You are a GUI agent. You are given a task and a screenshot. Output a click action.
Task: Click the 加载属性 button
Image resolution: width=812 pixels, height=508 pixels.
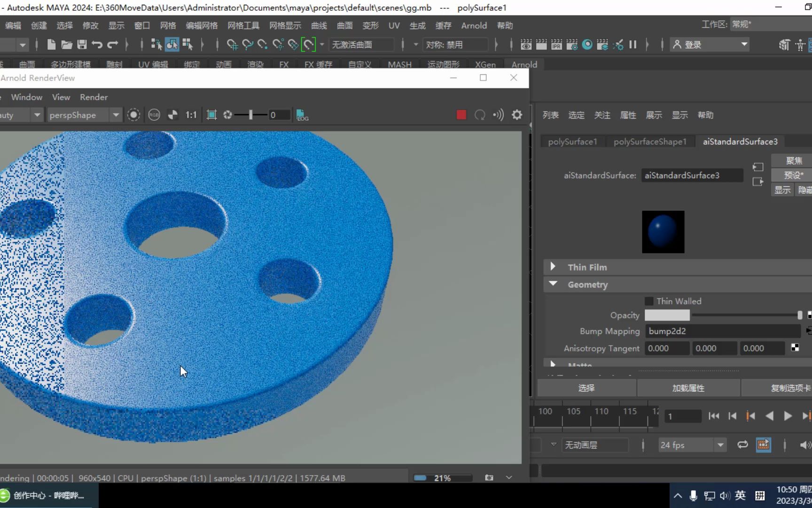pyautogui.click(x=688, y=388)
